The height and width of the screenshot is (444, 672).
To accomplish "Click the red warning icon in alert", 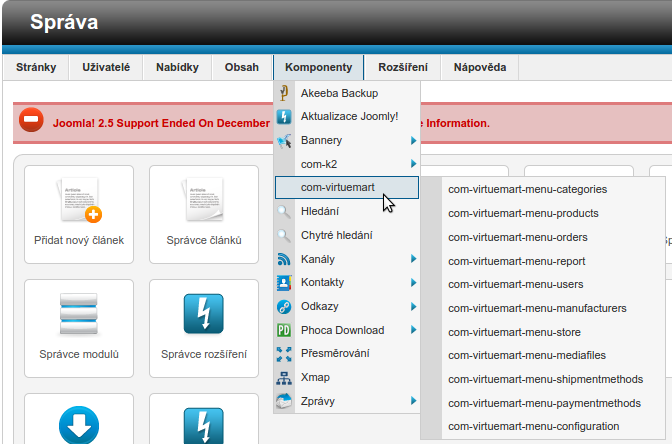I will tap(32, 122).
